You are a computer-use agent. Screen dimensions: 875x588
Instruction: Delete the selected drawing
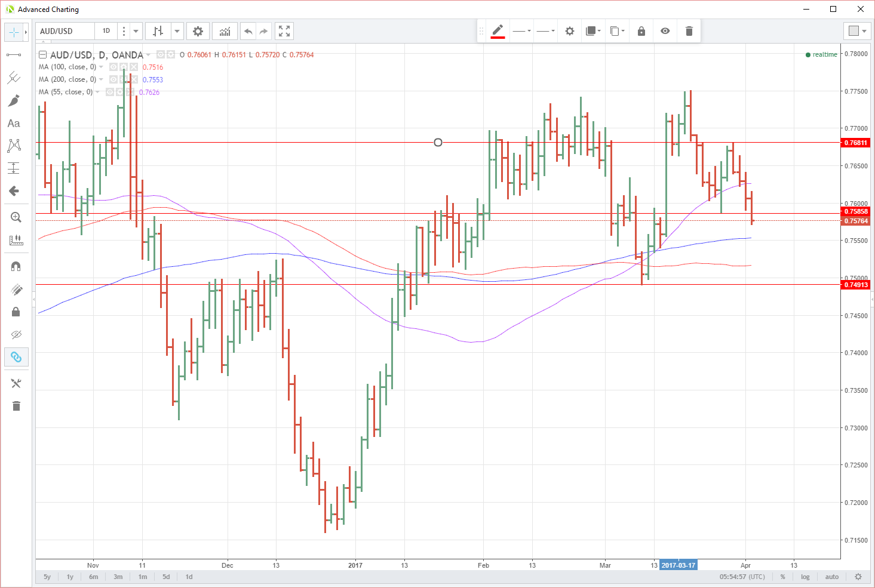(689, 31)
